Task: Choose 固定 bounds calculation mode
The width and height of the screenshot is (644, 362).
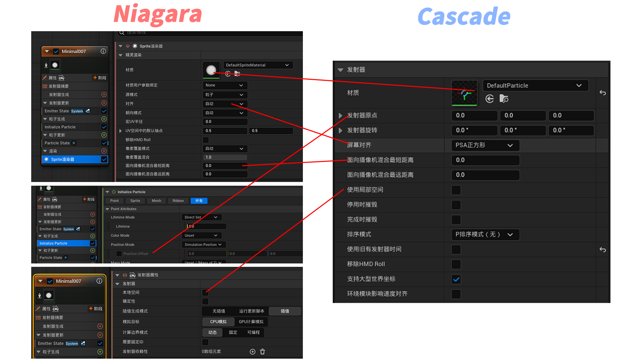Action: pyautogui.click(x=233, y=333)
